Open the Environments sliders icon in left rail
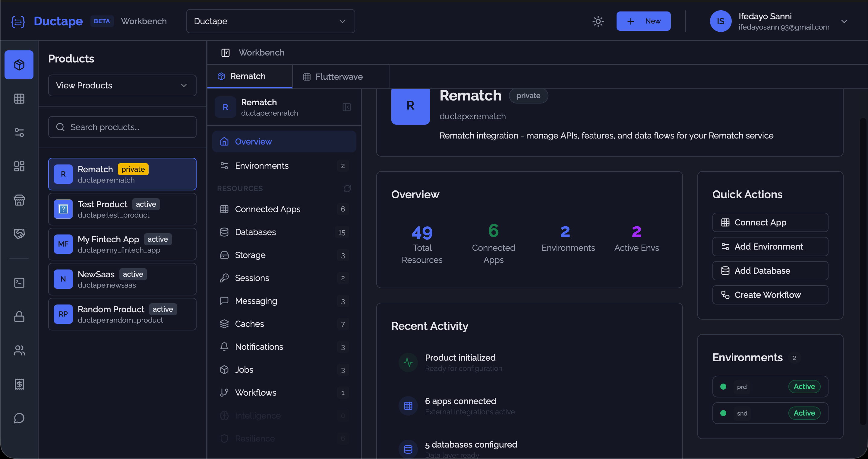This screenshot has height=459, width=868. [19, 132]
